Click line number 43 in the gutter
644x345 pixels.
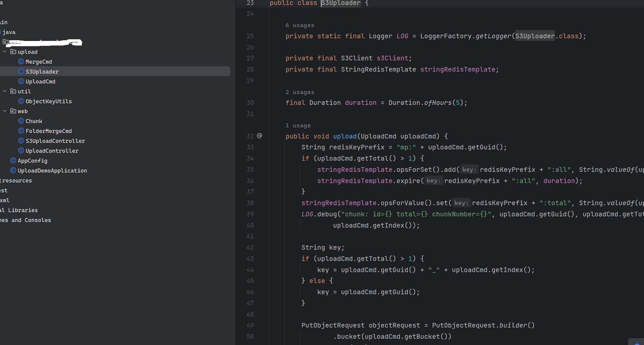click(x=250, y=259)
